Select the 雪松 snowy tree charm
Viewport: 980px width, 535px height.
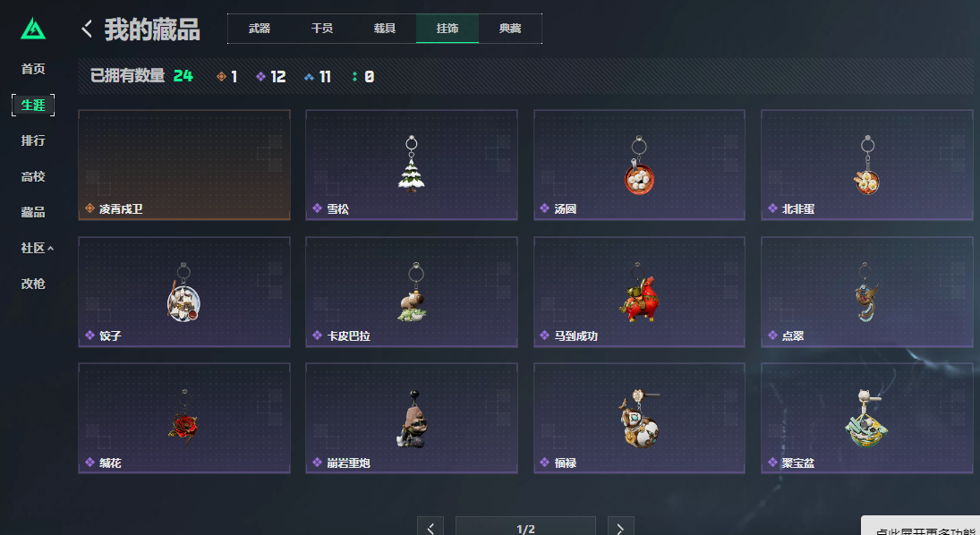412,165
